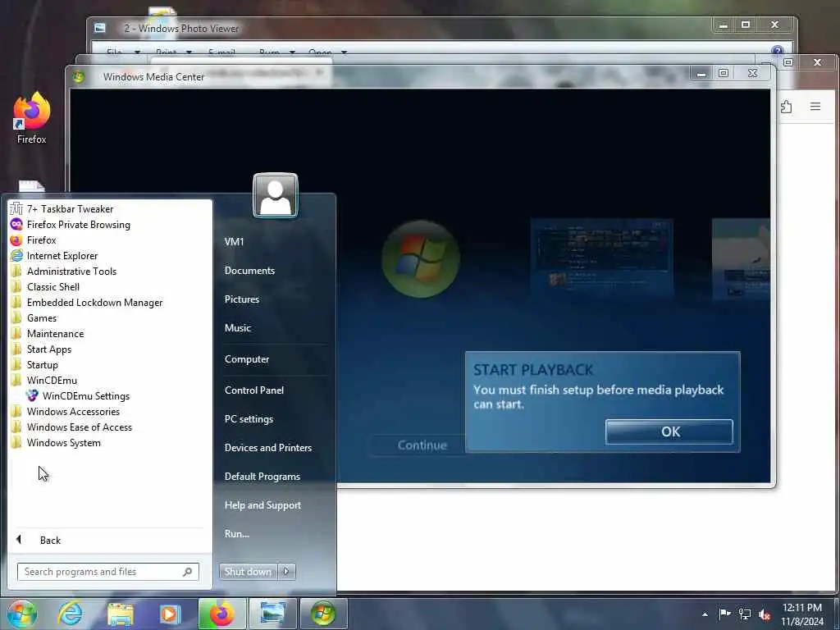Open Firefox hamburger menu
Viewport: 840px width, 630px height.
pos(815,107)
